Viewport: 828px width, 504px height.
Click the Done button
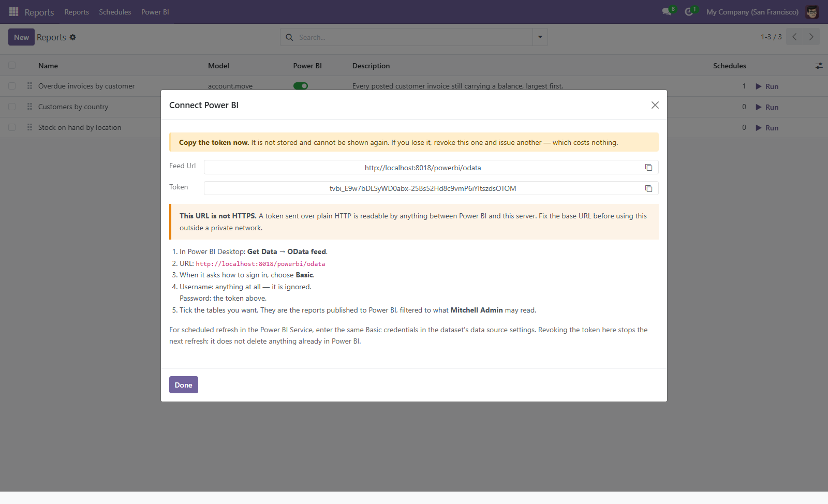pyautogui.click(x=184, y=385)
